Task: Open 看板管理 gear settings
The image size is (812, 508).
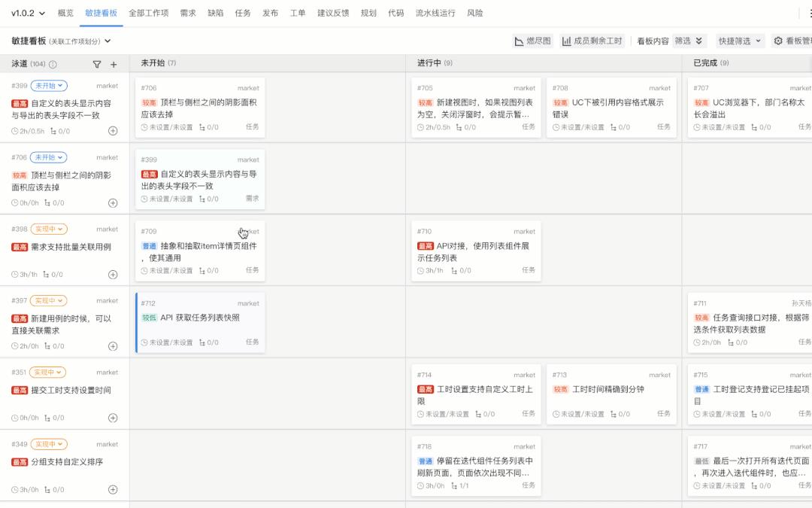Action: coord(792,41)
